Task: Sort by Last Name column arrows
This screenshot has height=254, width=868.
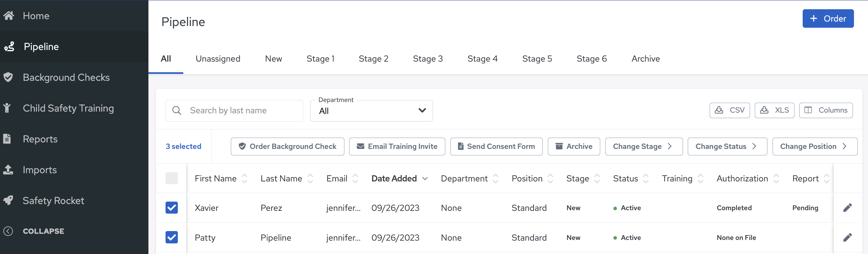Action: tap(310, 178)
